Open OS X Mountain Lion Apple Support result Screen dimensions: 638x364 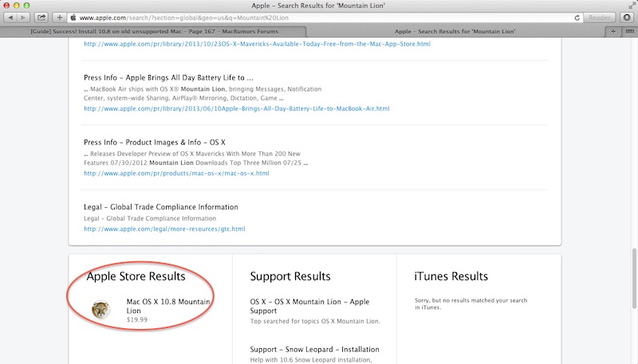point(309,306)
